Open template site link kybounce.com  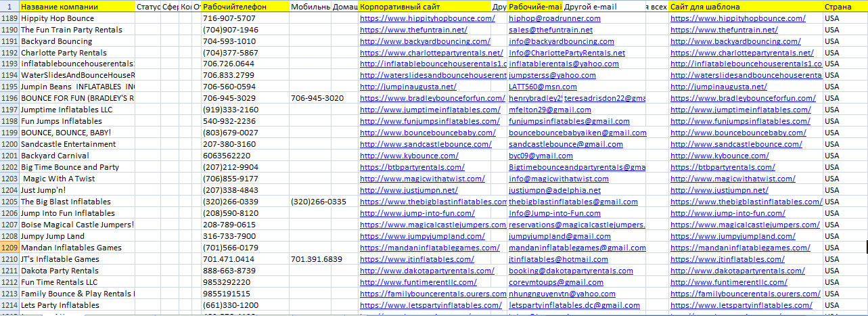tap(719, 156)
